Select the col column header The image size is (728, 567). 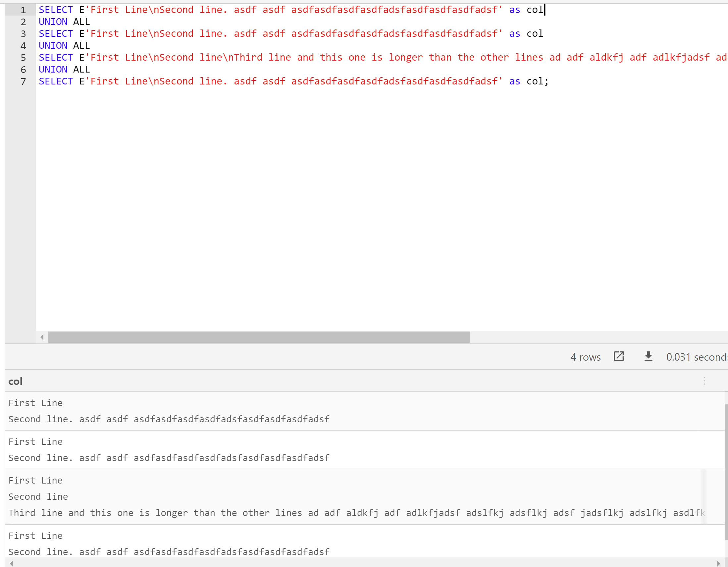(x=16, y=381)
